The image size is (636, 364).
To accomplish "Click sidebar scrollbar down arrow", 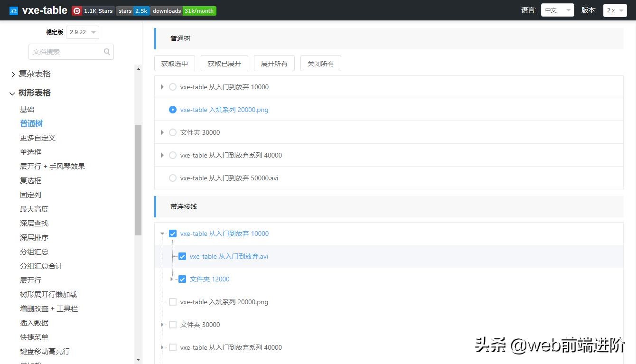I will pyautogui.click(x=138, y=360).
